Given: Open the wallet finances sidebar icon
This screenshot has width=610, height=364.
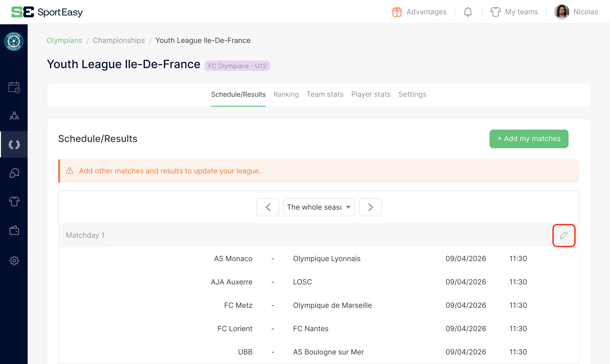Looking at the screenshot, I should [x=14, y=230].
